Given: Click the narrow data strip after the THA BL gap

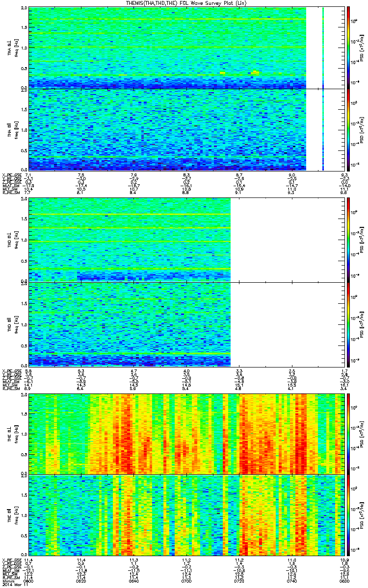Looking at the screenshot, I should point(323,48).
